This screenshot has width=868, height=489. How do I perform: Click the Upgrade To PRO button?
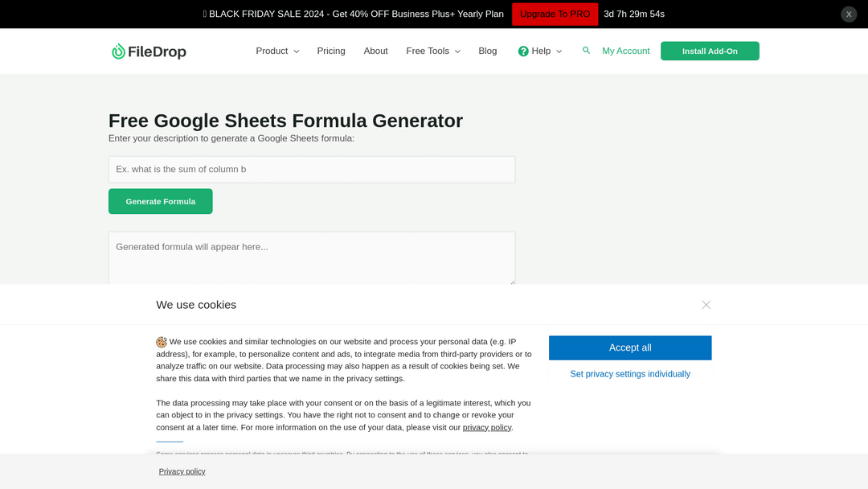coord(555,14)
